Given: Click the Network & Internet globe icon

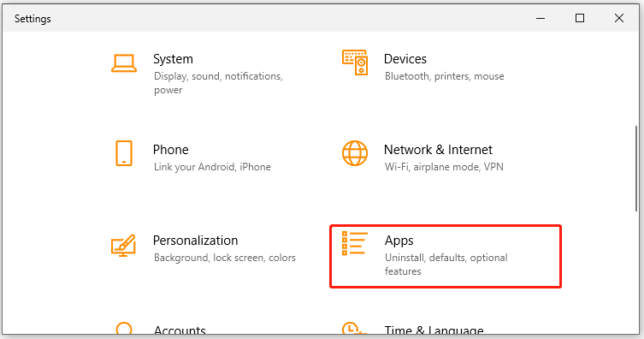Looking at the screenshot, I should point(355,153).
